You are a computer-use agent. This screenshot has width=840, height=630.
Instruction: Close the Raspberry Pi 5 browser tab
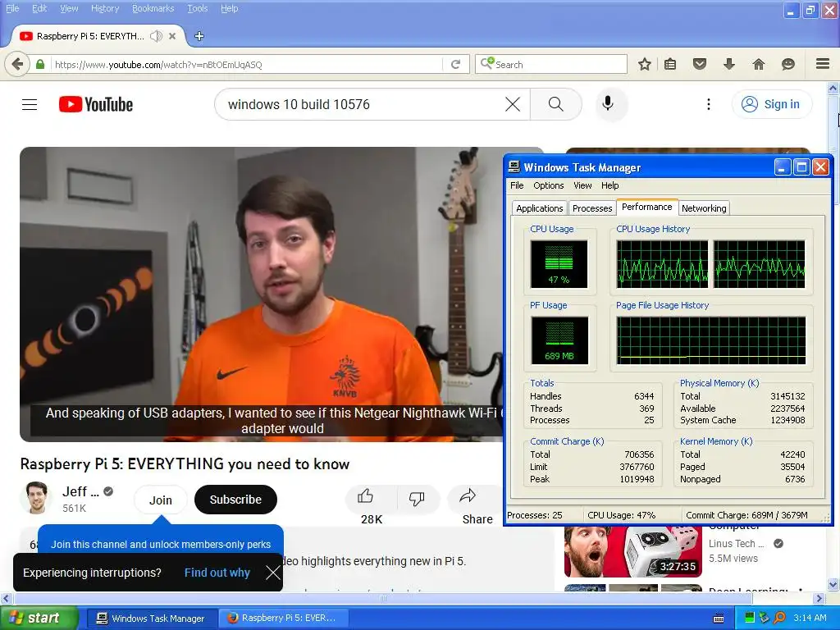pyautogui.click(x=172, y=36)
